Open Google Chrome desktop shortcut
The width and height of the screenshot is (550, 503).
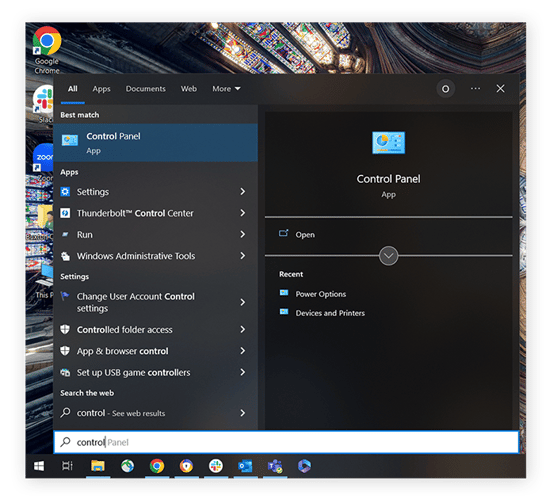(47, 50)
